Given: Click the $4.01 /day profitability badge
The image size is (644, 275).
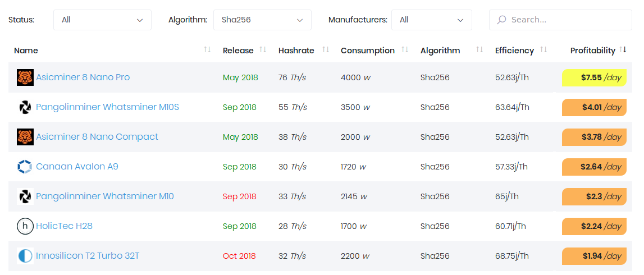Looking at the screenshot, I should point(594,108).
